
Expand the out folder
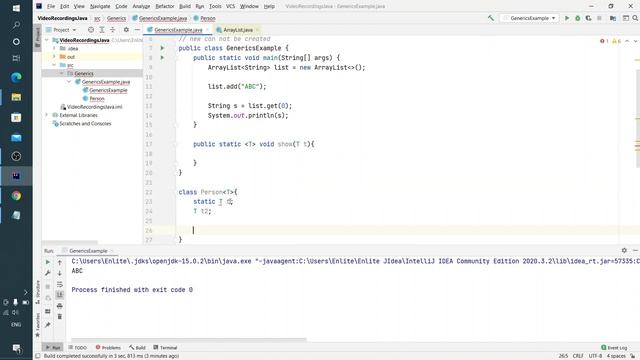pos(54,57)
